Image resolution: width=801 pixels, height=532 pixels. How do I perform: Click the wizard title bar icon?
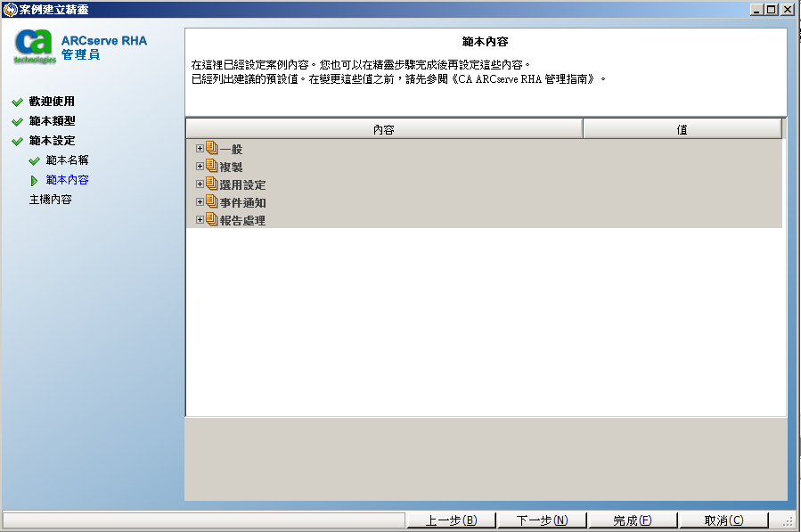tap(10, 9)
